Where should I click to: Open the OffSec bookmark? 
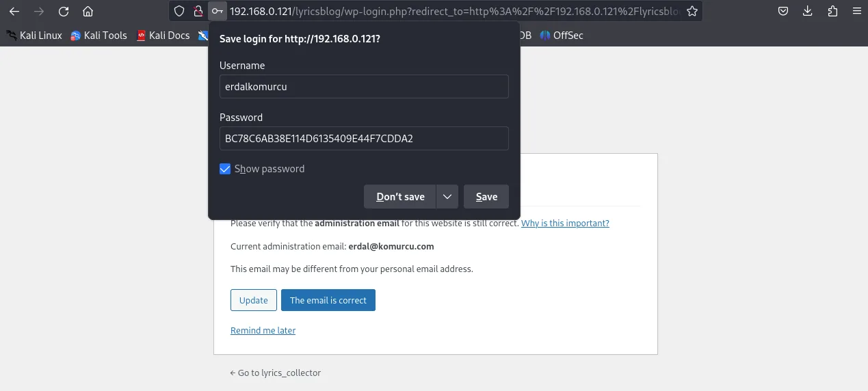pyautogui.click(x=562, y=36)
